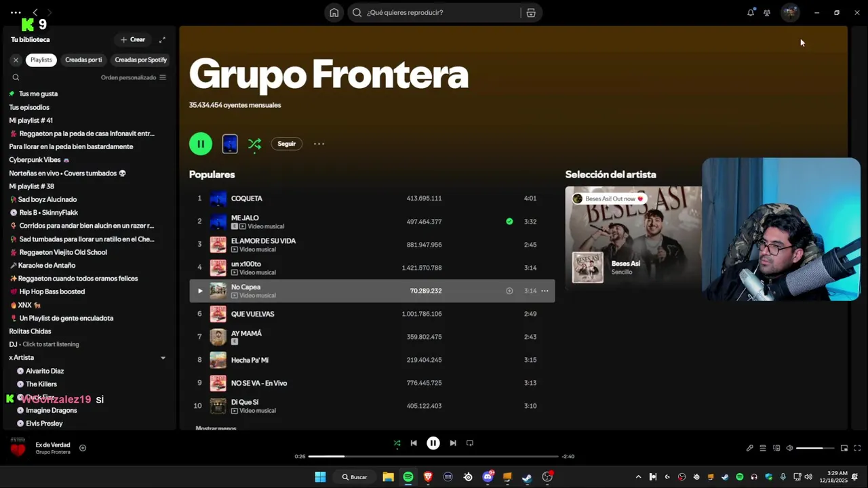Open the connect to a device icon
Image resolution: width=868 pixels, height=488 pixels.
click(x=776, y=448)
